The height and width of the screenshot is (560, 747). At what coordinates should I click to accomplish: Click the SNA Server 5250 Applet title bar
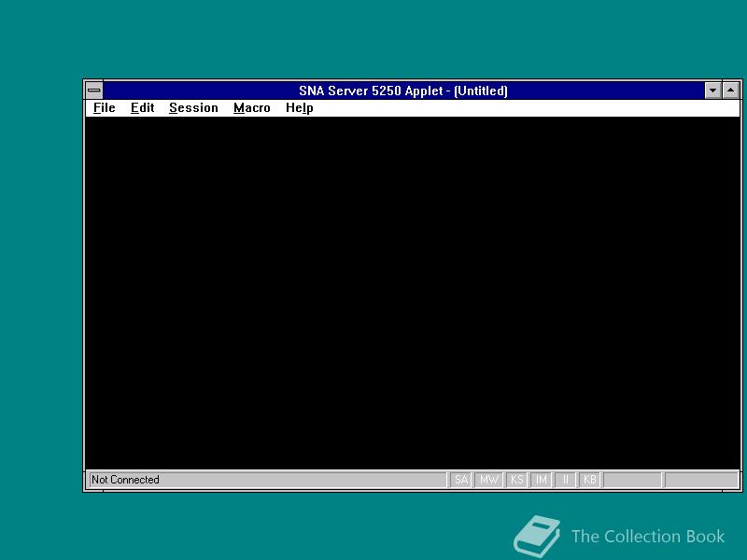(403, 91)
